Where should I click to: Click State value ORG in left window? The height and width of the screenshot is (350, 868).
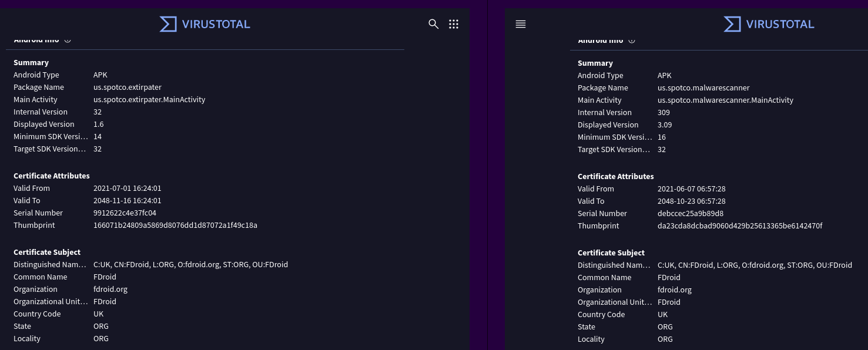101,327
